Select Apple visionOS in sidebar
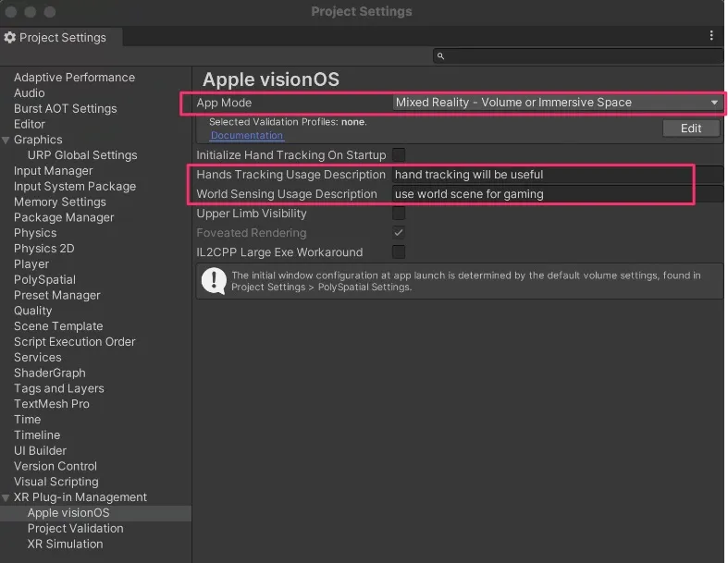This screenshot has width=728, height=563. tap(68, 513)
